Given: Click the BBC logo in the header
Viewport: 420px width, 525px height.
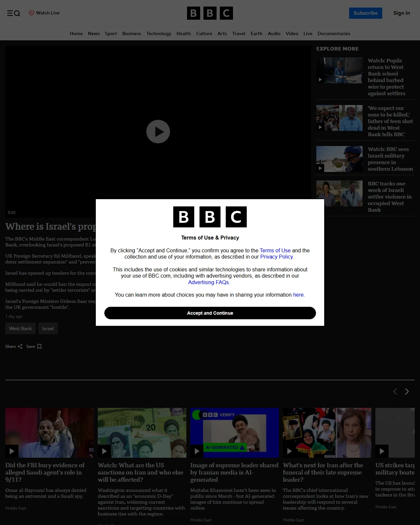Looking at the screenshot, I should pyautogui.click(x=210, y=13).
